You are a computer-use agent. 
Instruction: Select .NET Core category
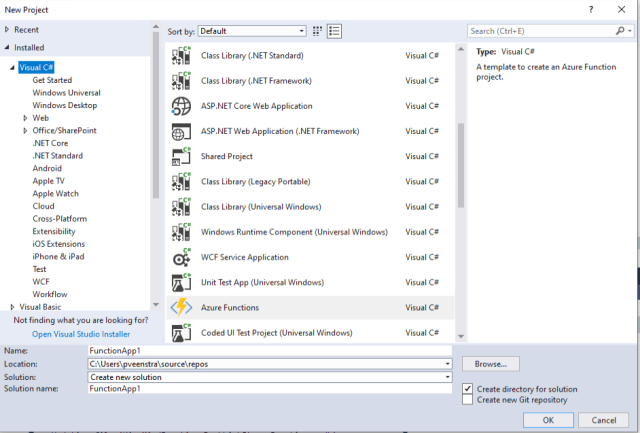[50, 143]
